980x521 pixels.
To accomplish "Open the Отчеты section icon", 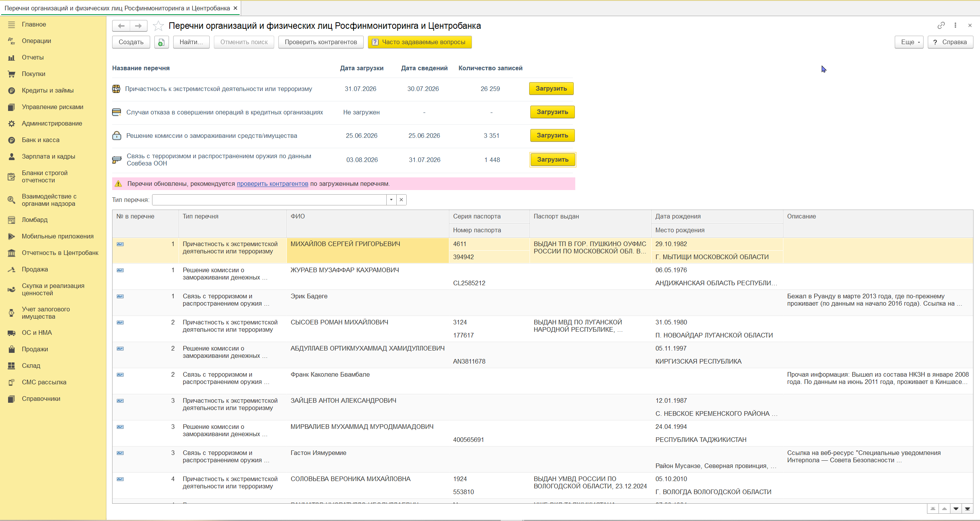I will pyautogui.click(x=12, y=58).
